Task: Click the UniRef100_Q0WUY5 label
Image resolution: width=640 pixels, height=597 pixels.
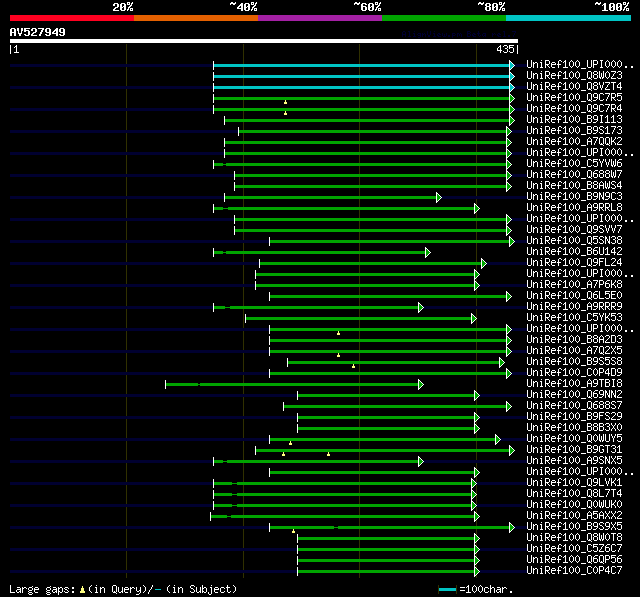Action: coord(574,439)
